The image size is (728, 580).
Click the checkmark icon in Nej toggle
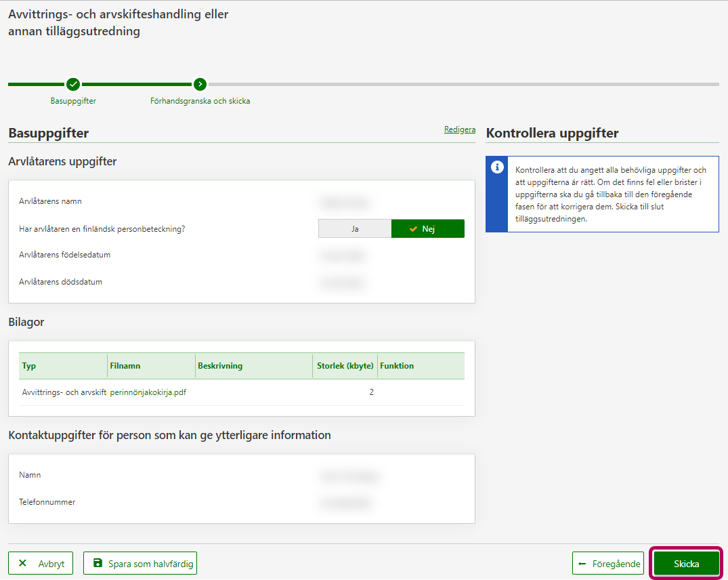pyautogui.click(x=413, y=229)
